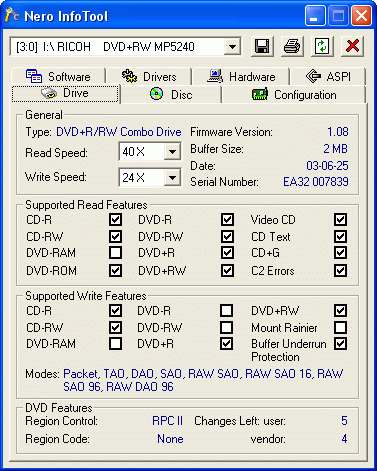The width and height of the screenshot is (377, 471).
Task: Open the Software tab
Action: point(58,76)
